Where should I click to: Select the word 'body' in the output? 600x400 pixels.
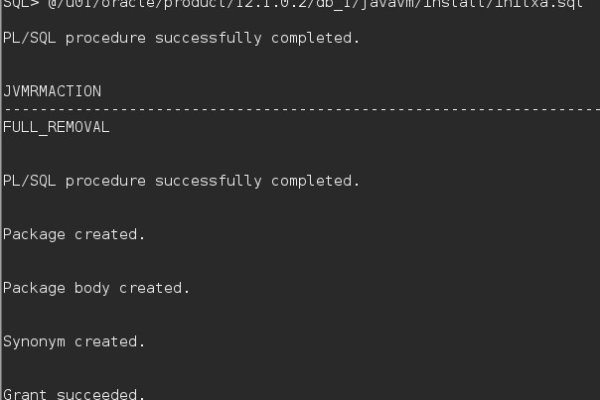coord(92,288)
